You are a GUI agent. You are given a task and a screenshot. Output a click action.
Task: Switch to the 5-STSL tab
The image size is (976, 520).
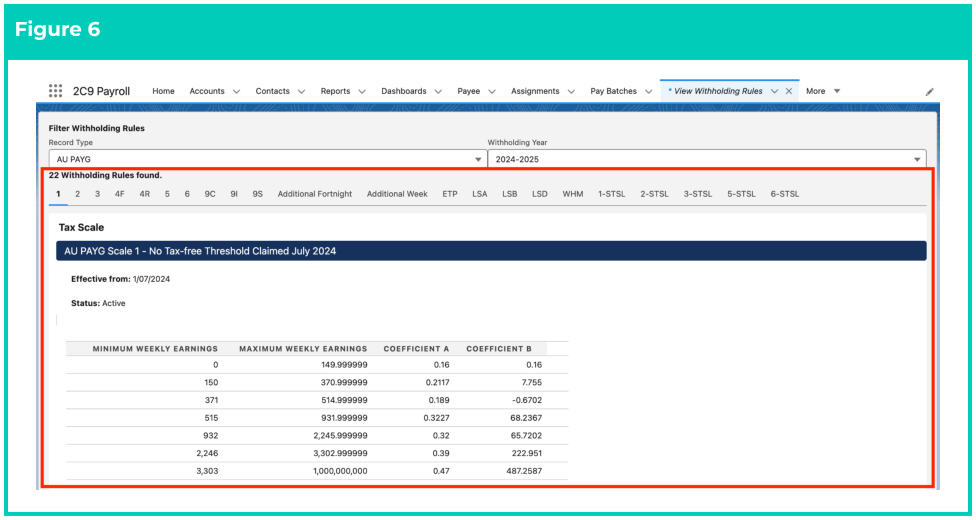click(x=741, y=194)
